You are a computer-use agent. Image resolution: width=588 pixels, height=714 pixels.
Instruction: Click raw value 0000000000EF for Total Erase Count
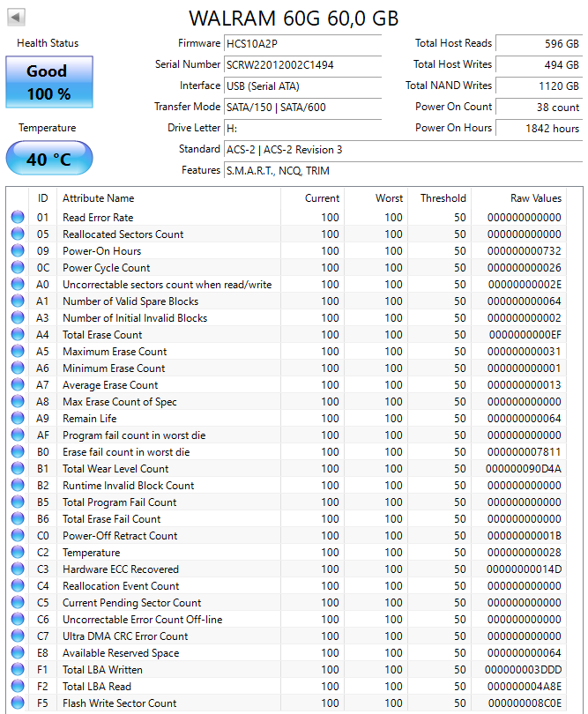pos(525,335)
